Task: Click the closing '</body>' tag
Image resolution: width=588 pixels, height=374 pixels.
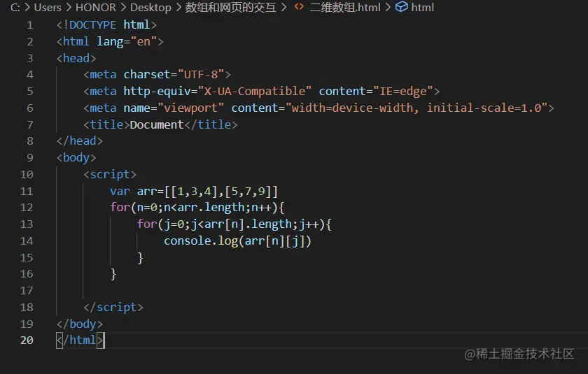Action: 80,324
